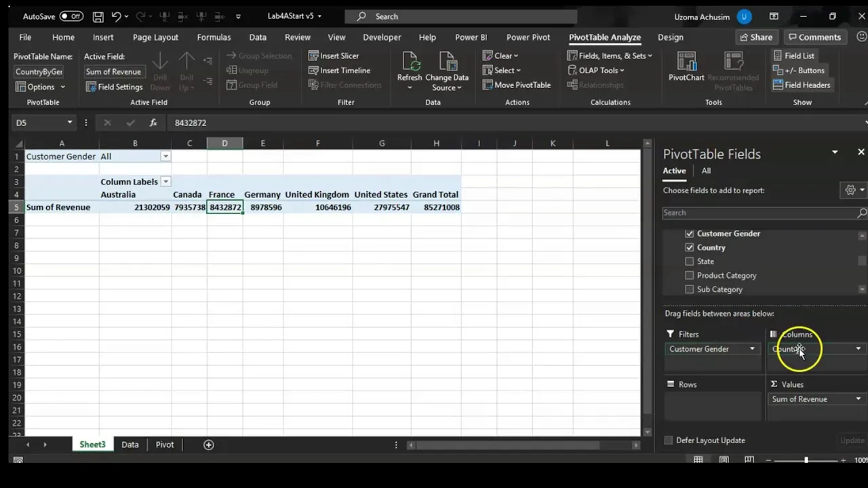The width and height of the screenshot is (868, 488).
Task: Show All fields tab in pane
Action: point(706,171)
